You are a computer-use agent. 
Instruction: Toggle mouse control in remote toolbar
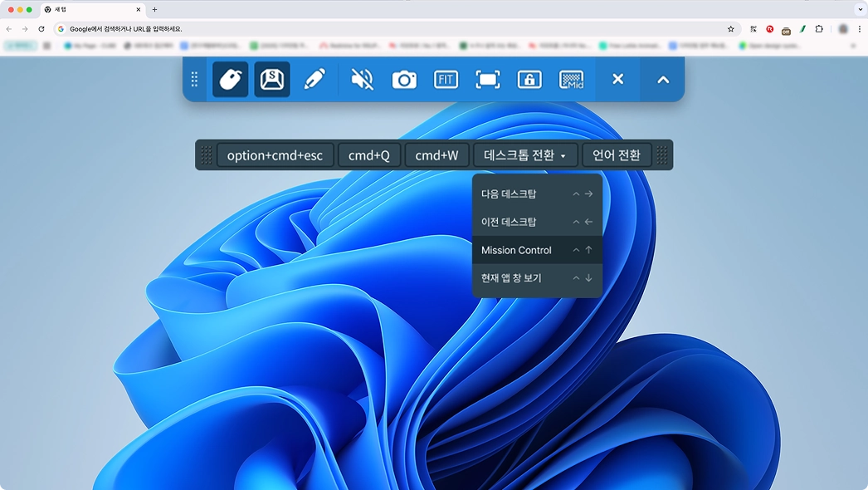[230, 80]
